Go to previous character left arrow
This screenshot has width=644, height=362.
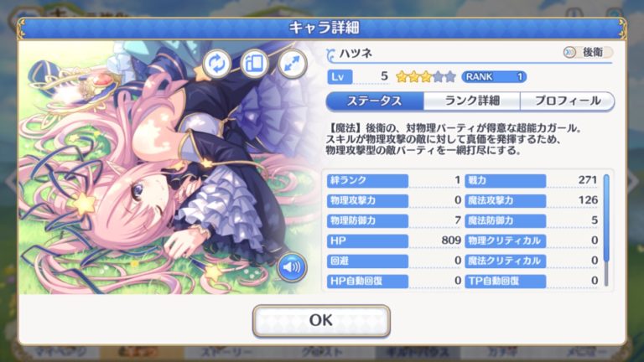pos(10,181)
